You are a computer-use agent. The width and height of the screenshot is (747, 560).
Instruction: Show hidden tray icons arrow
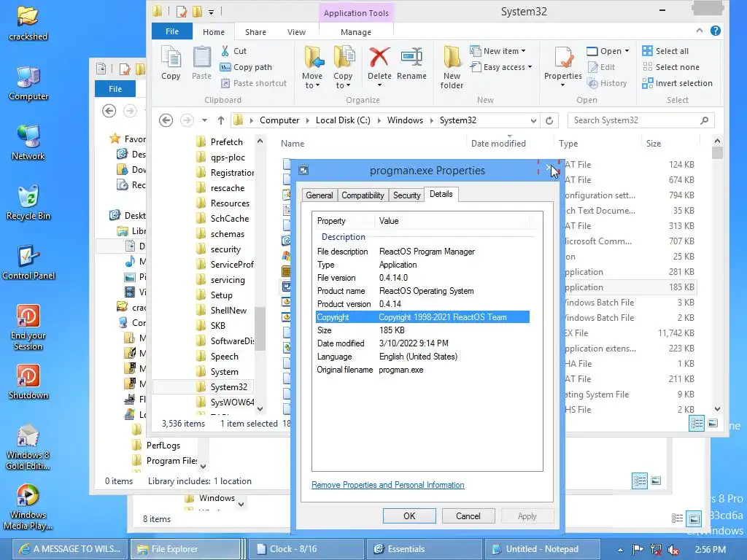tap(620, 550)
